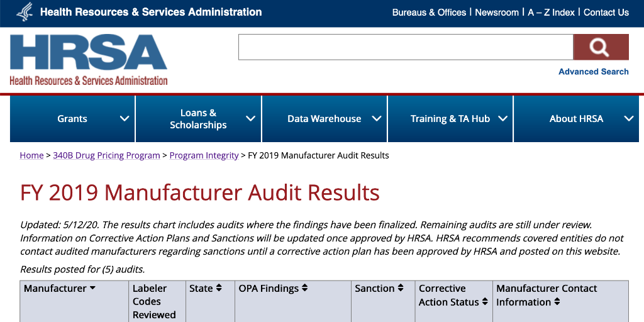Image resolution: width=644 pixels, height=322 pixels.
Task: Click the 'Updated: 5/12/20' notice paragraph
Action: coord(323,238)
